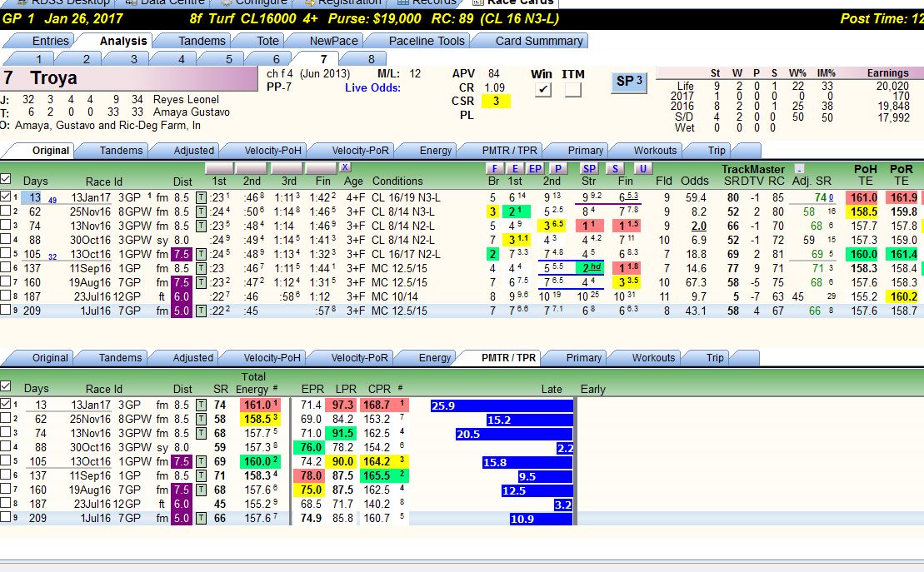
Task: Select horse number 8 tab
Action: pyautogui.click(x=372, y=59)
